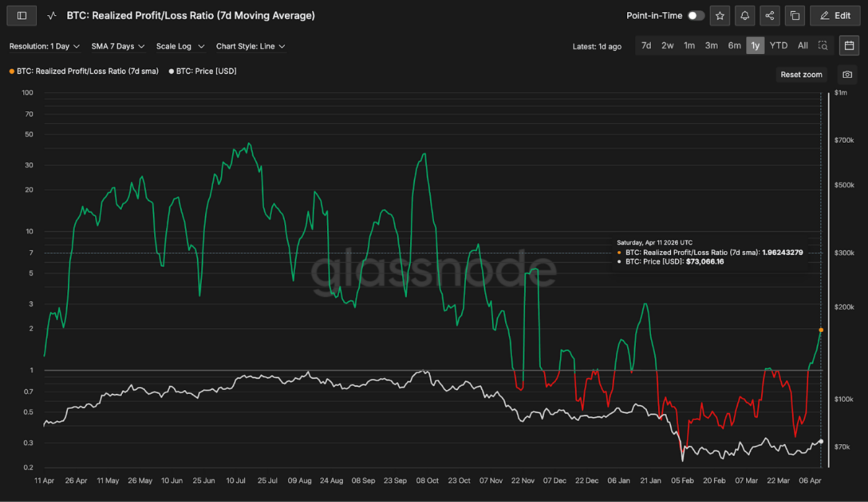Select the 6m time range
868x502 pixels.
pyautogui.click(x=734, y=46)
